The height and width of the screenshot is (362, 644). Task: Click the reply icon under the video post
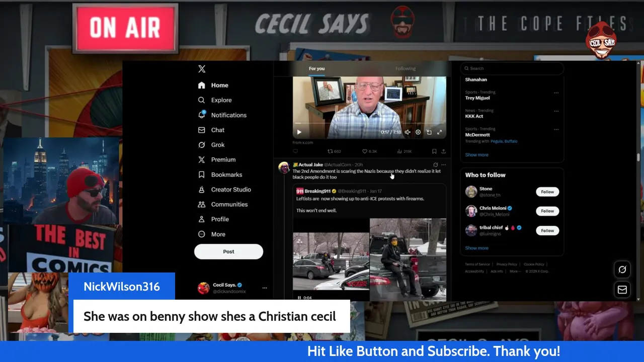[295, 151]
